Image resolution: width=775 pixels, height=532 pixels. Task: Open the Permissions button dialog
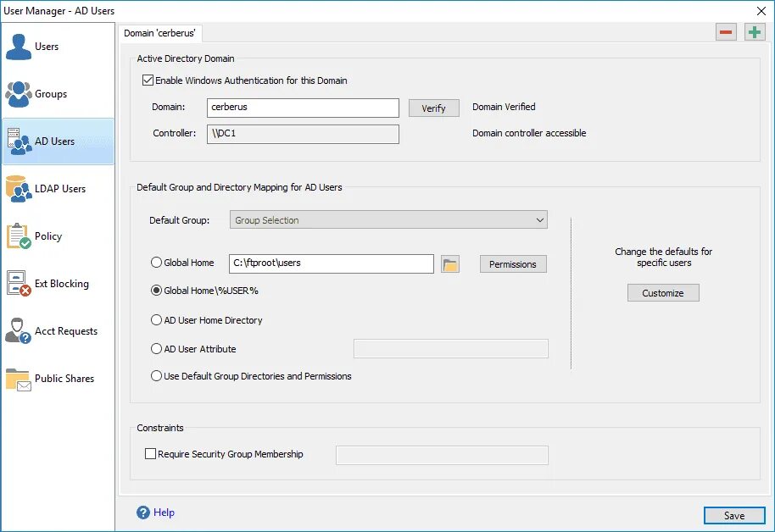(513, 264)
